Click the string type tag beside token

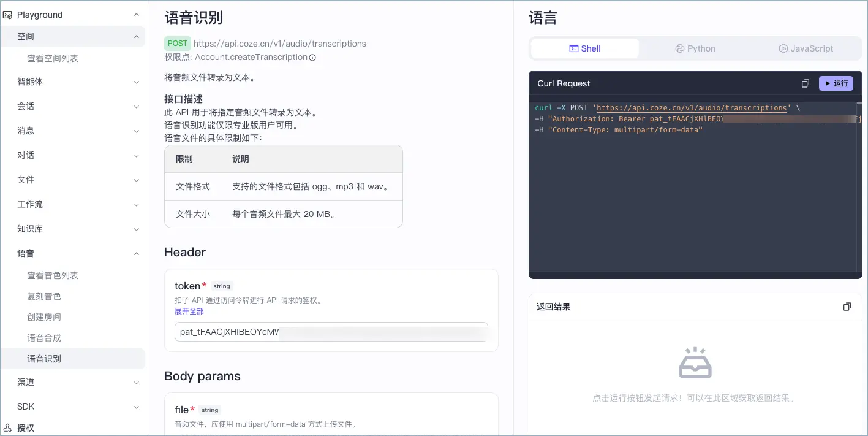point(222,286)
